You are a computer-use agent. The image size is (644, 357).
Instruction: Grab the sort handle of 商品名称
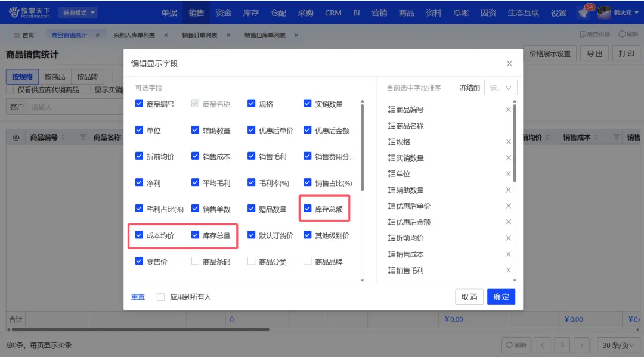[x=391, y=126]
